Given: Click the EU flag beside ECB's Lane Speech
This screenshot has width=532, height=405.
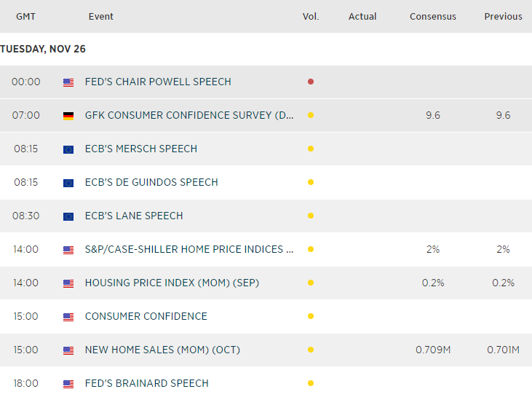Looking at the screenshot, I should (x=68, y=216).
